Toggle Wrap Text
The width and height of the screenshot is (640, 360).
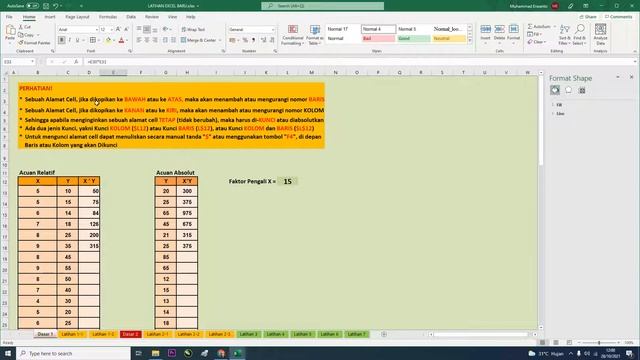point(193,29)
